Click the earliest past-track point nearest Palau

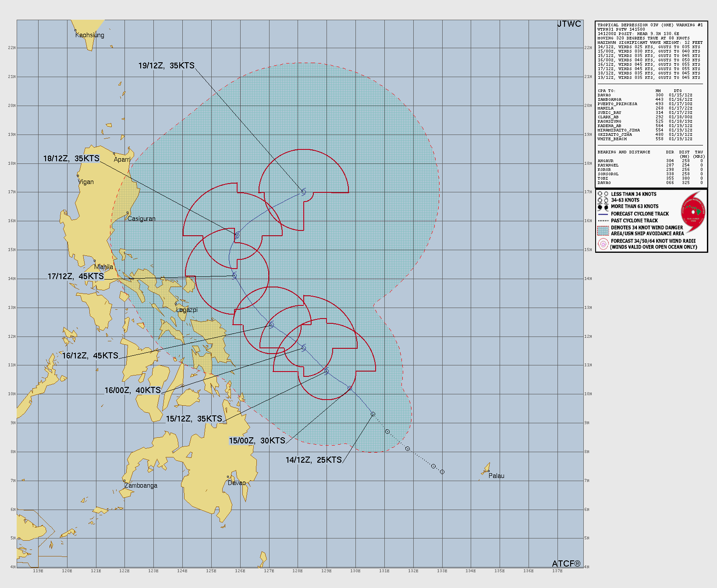(x=442, y=472)
